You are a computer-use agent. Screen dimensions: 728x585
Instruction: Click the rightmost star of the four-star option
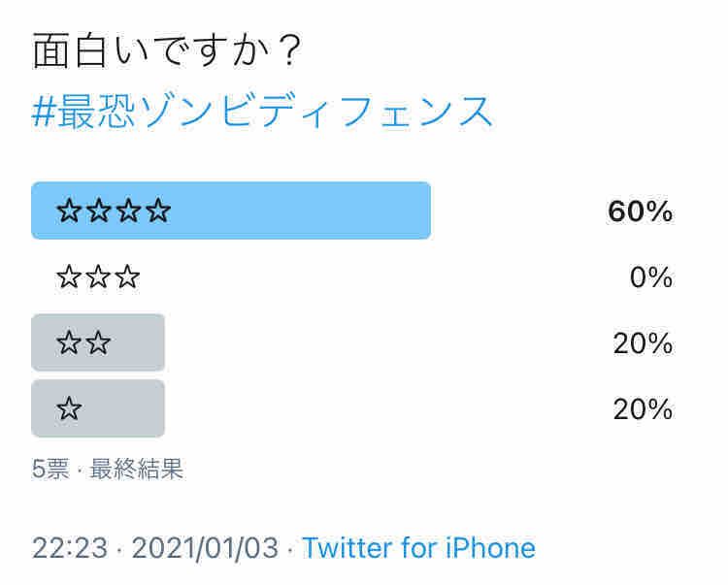[x=159, y=211]
